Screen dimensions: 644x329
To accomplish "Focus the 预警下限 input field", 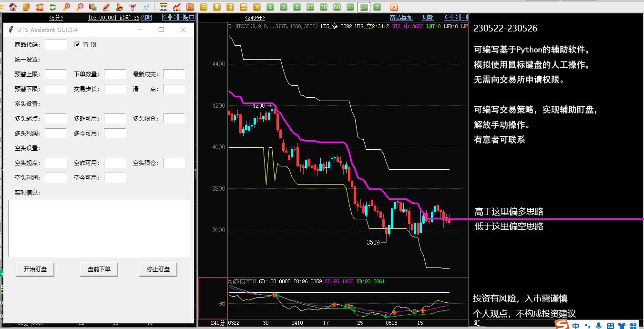I will coord(56,89).
